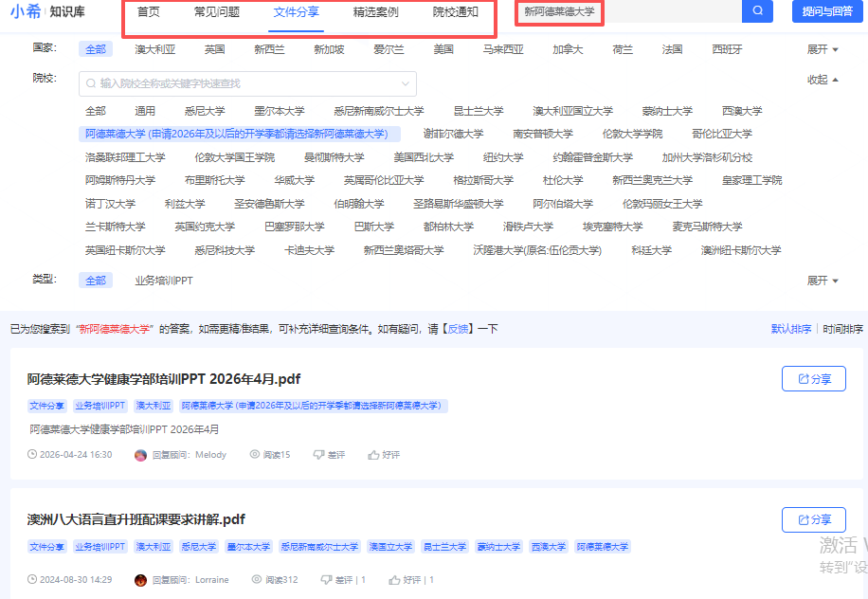Open 常见问题 tab
Screen dimensions: 868x599
point(216,12)
